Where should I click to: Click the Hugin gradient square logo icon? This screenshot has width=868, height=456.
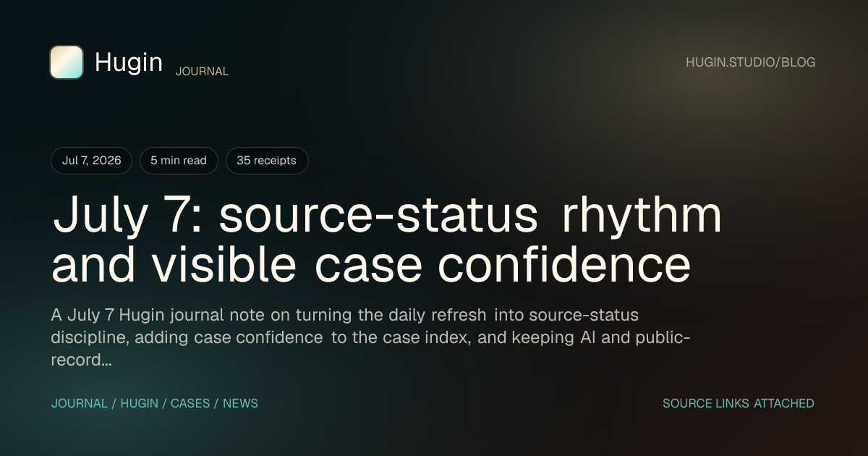[x=67, y=62]
